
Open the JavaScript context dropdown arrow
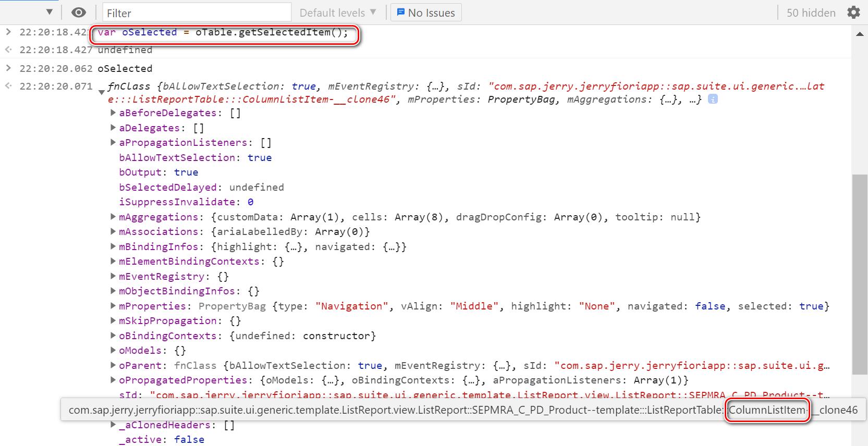tap(50, 12)
